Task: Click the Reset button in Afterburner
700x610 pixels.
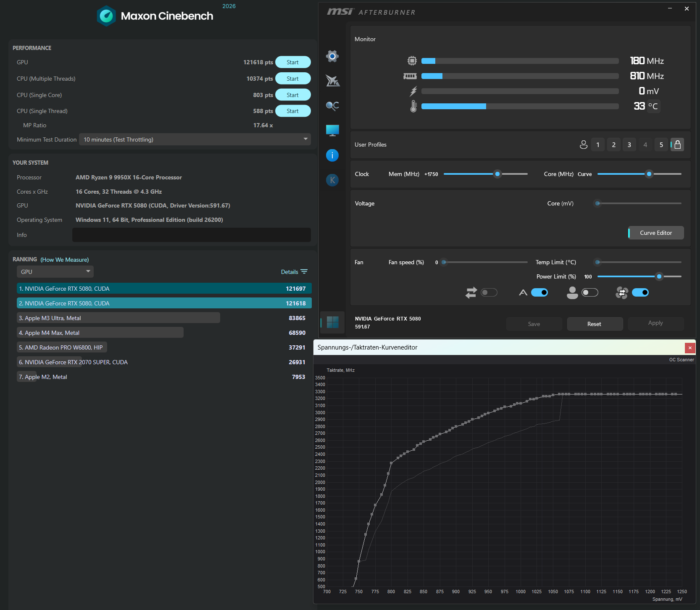Action: point(595,324)
